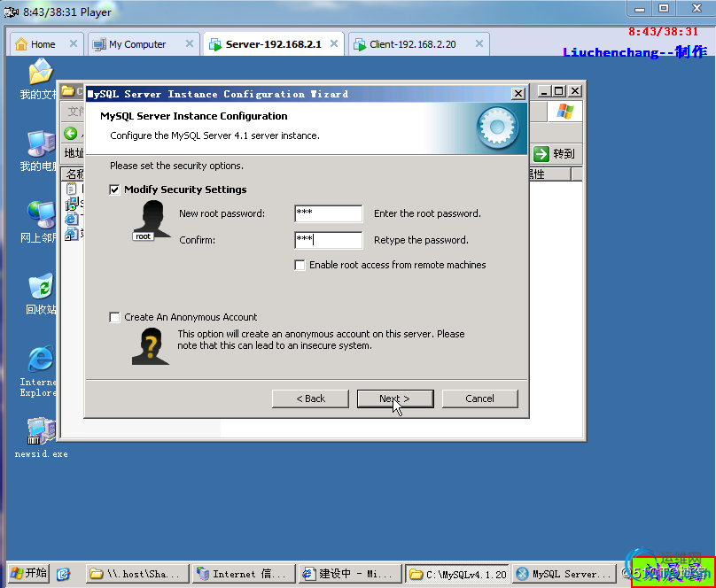716x588 pixels.
Task: Click Internet Explorer quick launch icon
Action: pyautogui.click(x=63, y=574)
